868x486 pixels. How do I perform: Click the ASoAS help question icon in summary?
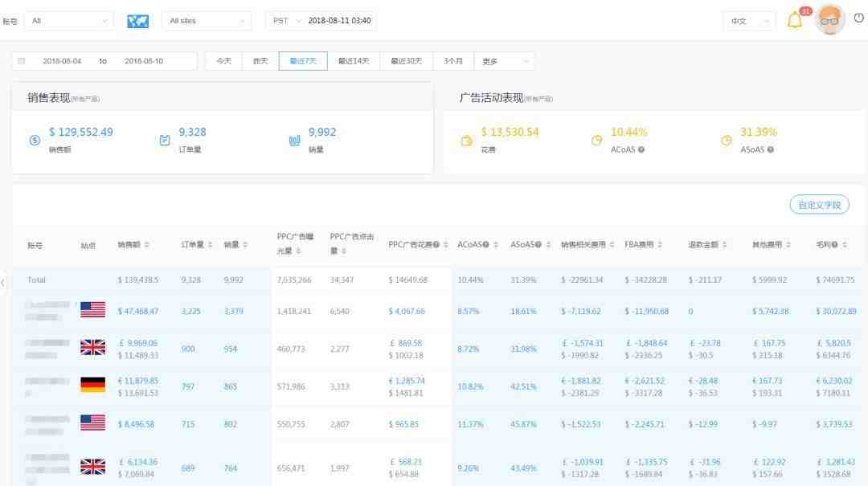[771, 149]
